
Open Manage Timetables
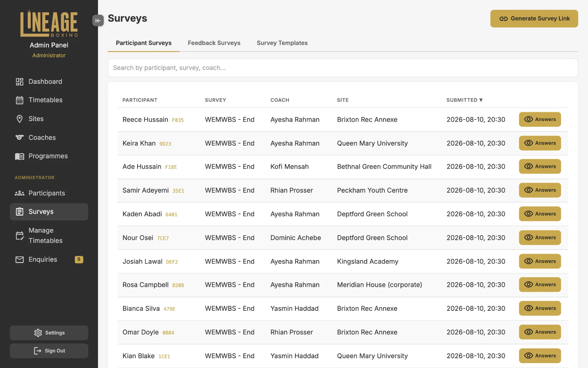click(49, 236)
